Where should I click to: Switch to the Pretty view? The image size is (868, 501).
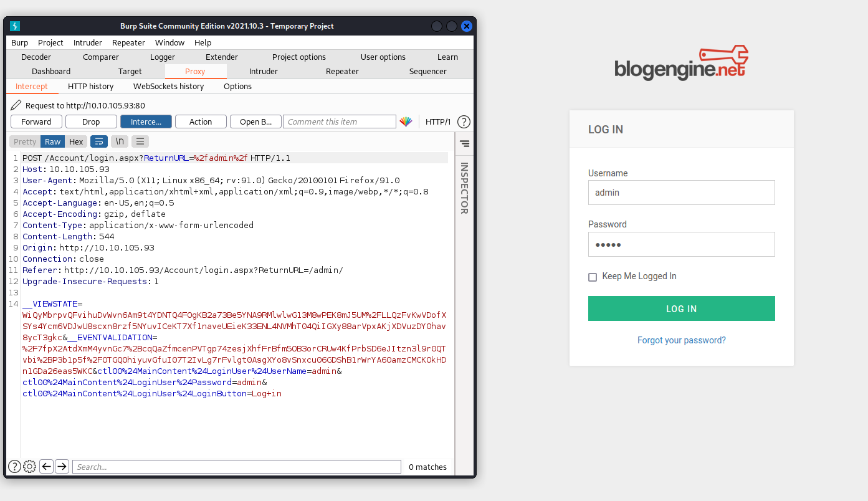25,141
